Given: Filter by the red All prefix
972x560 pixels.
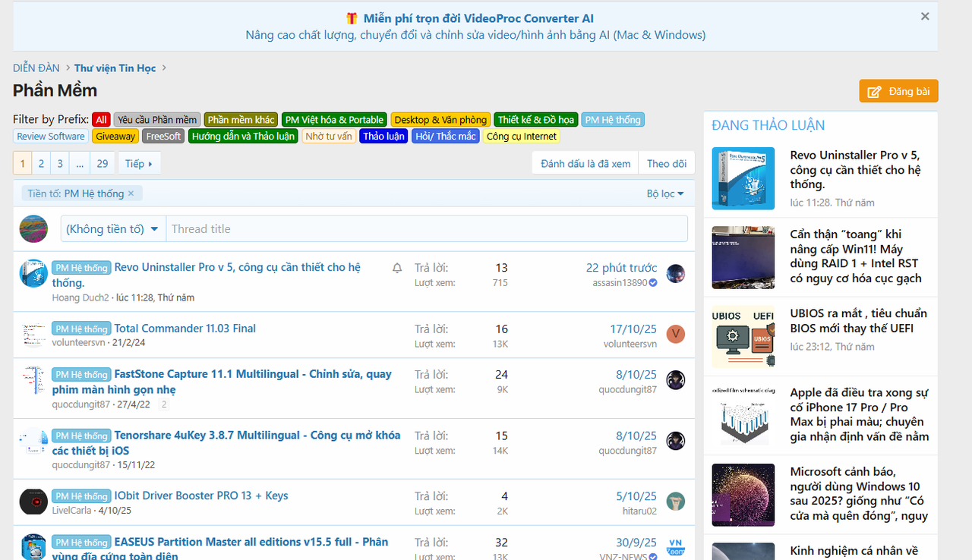Looking at the screenshot, I should 101,120.
